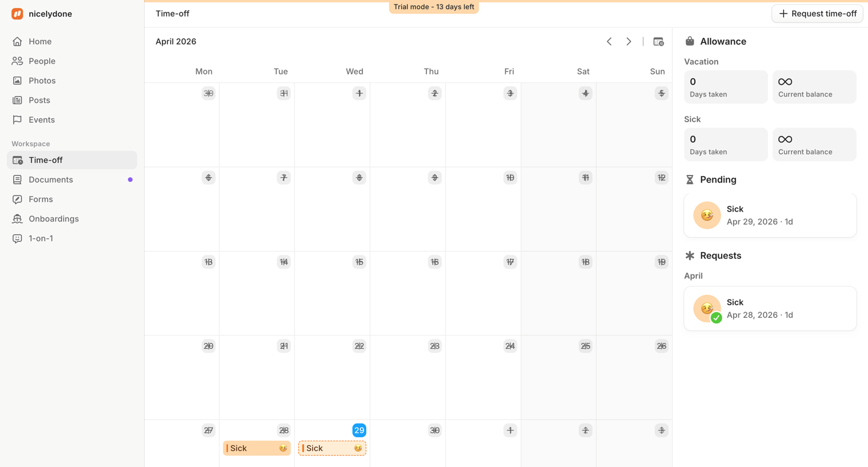Click the plus icon in Request time-off
The image size is (868, 467).
coord(783,14)
